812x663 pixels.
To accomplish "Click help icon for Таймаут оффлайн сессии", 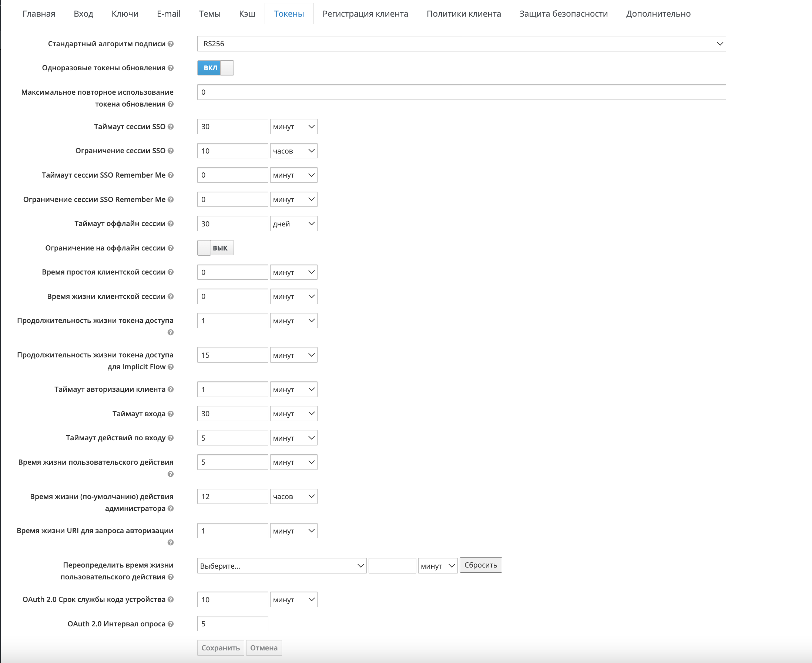I will (x=171, y=224).
